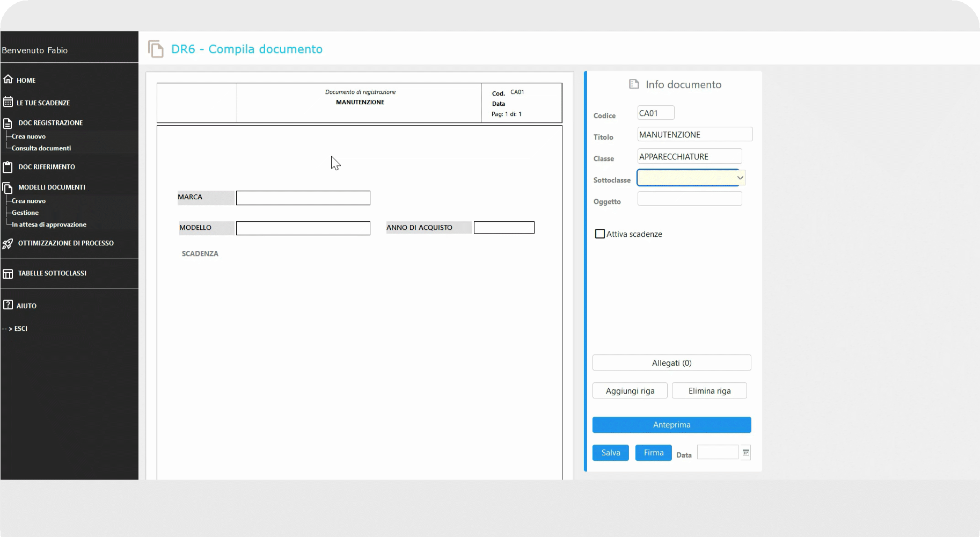Open Gestione under Modelli Documenti
Viewport: 980px width, 537px height.
point(25,213)
